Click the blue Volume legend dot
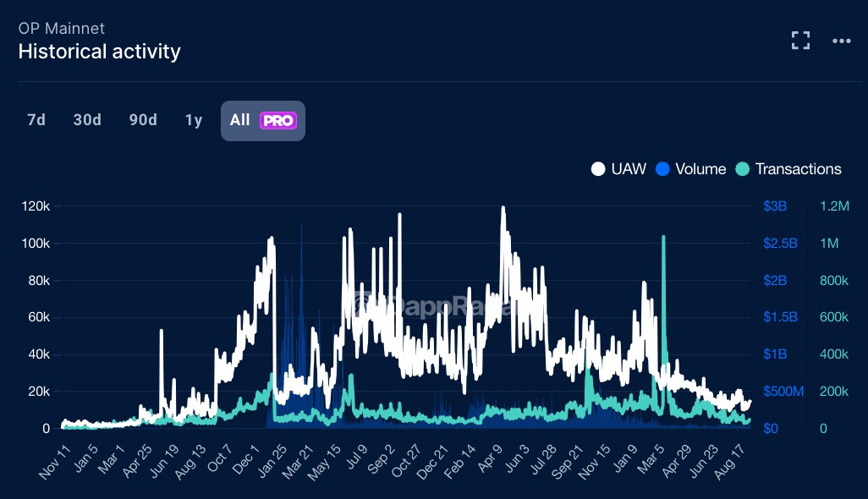The image size is (868, 499). point(663,169)
